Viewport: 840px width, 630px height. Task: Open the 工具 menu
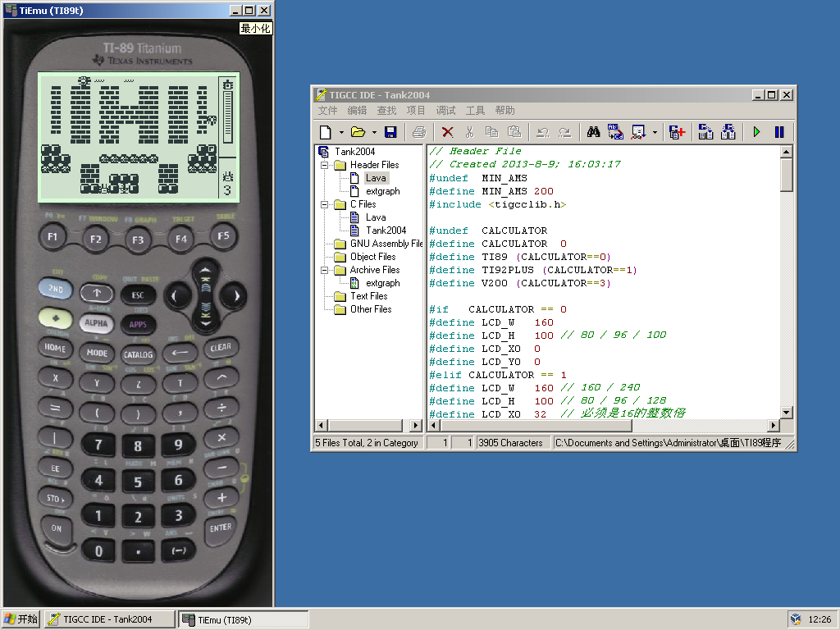(x=475, y=111)
